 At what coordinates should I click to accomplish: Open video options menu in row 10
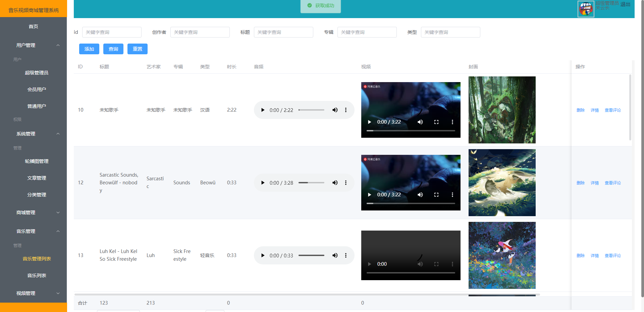[452, 122]
